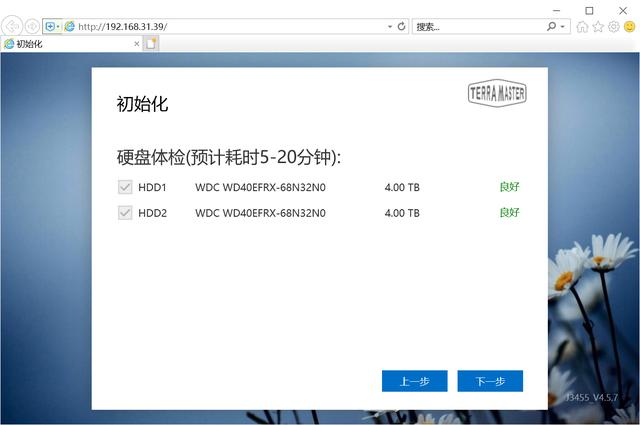Click into the 搜索 search box
Screen dimensions: 640x425
click(x=475, y=26)
